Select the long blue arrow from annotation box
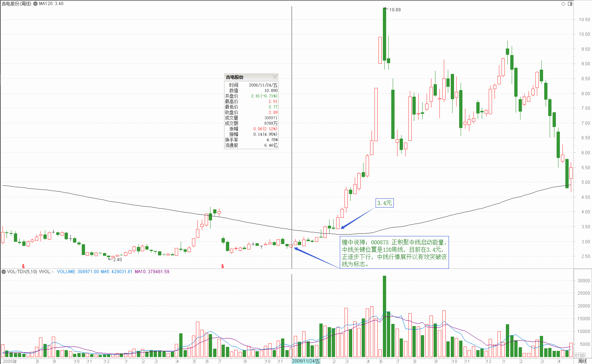The width and height of the screenshot is (592, 364). [x=317, y=258]
